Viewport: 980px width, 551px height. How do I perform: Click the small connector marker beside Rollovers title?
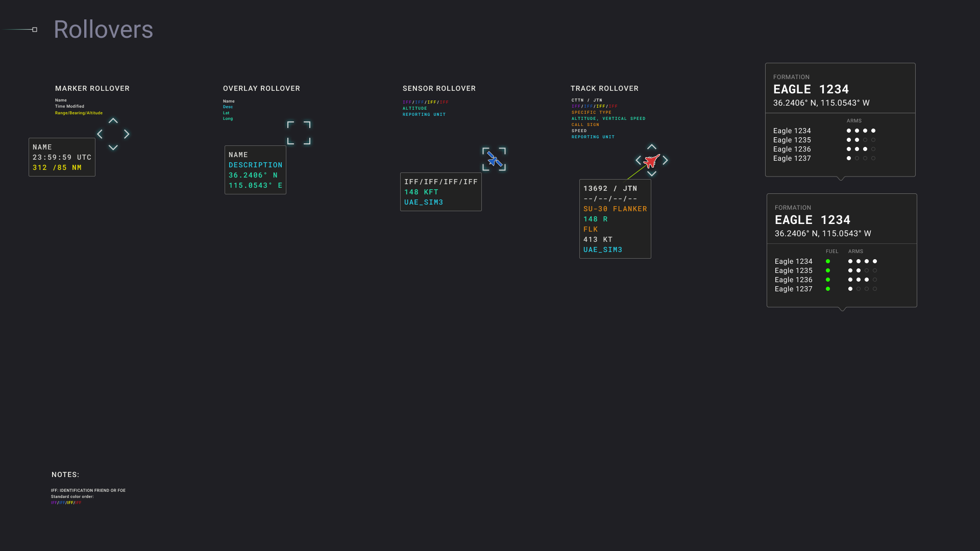click(x=34, y=30)
